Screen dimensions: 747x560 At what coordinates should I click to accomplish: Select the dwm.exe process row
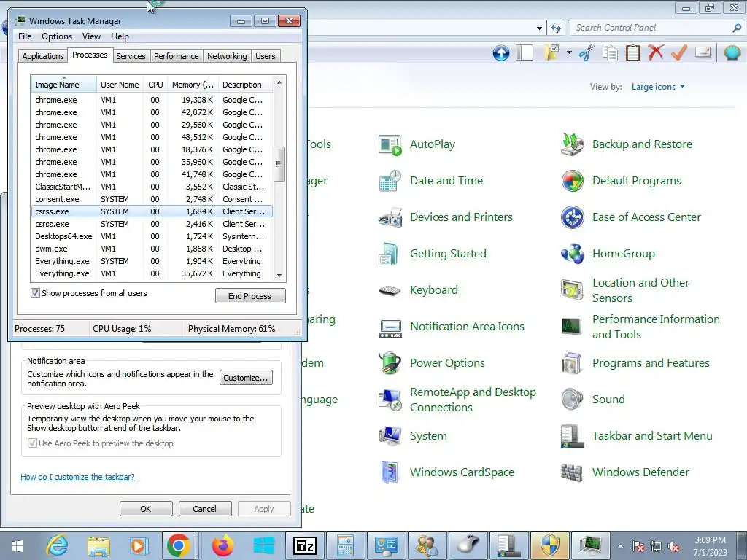point(152,249)
